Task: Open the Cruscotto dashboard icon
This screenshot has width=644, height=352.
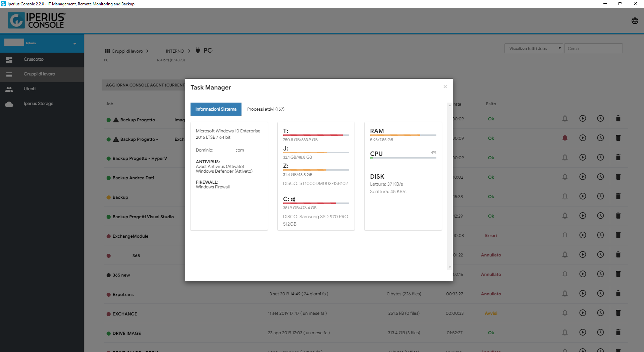Action: click(x=9, y=60)
